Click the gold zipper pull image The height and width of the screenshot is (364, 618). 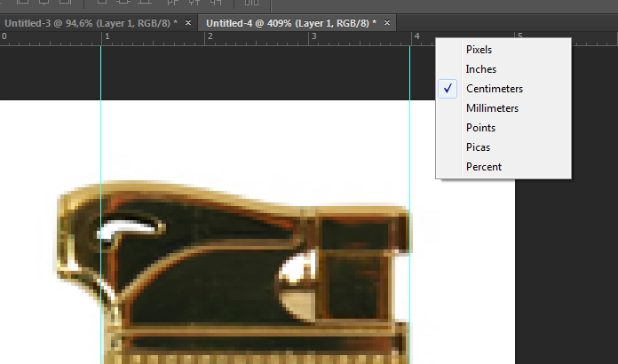click(x=231, y=275)
